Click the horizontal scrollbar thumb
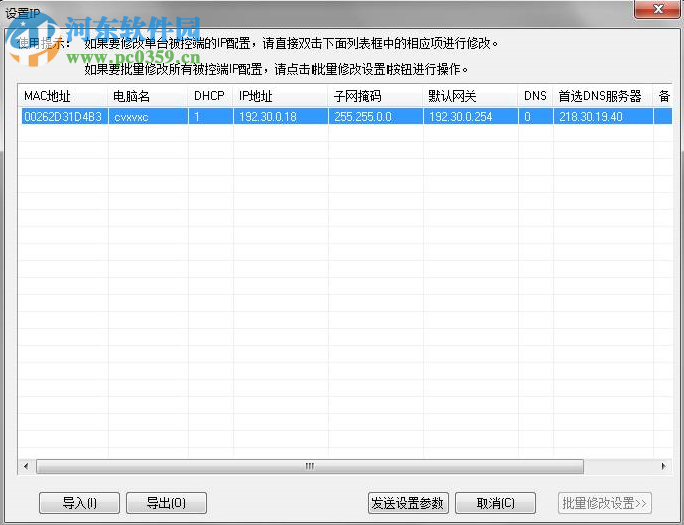This screenshot has width=684, height=525. point(310,466)
